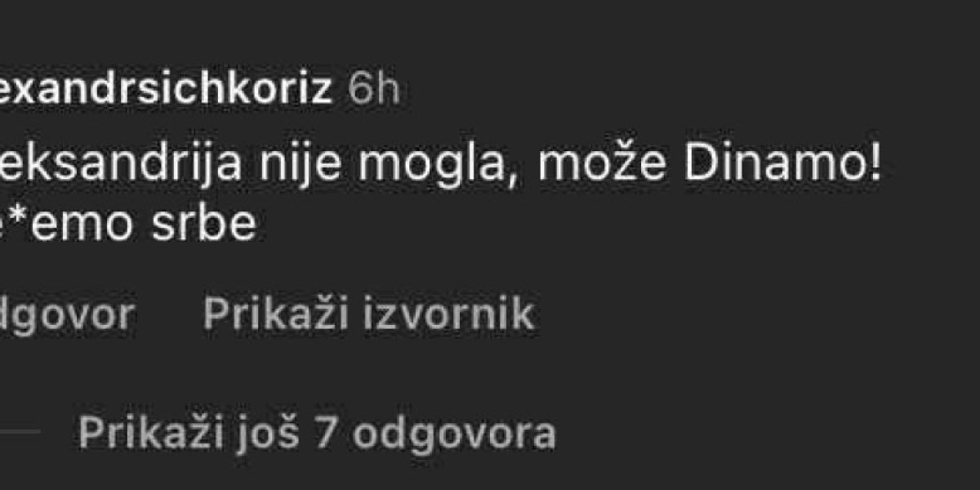Show original with Prikaži izvornik

tap(367, 314)
